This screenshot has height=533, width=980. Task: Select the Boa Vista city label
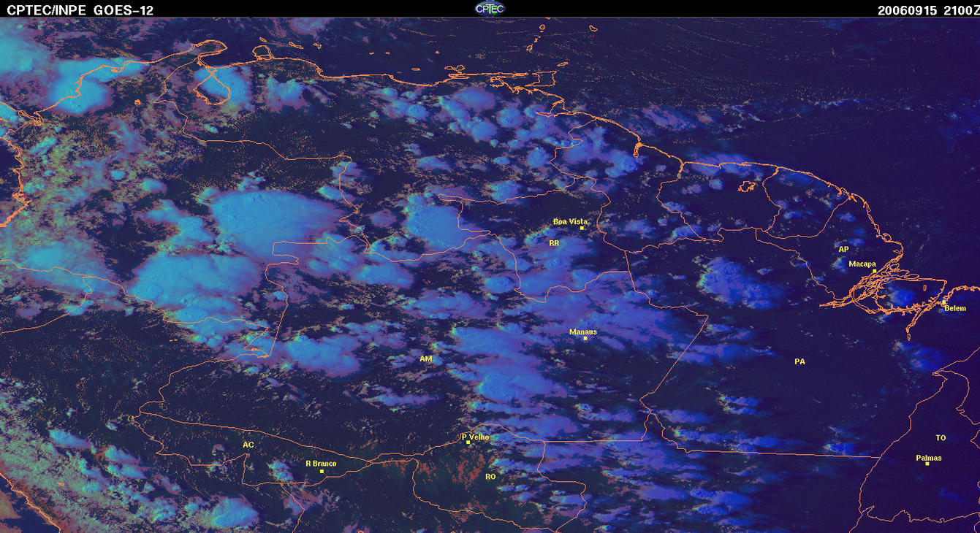pos(570,221)
